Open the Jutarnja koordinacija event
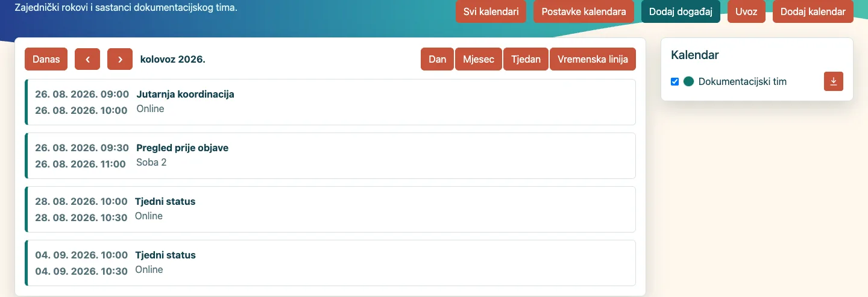This screenshot has width=868, height=297. pos(330,102)
